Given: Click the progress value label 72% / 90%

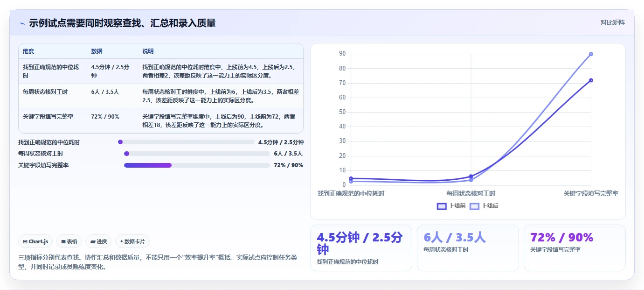Looking at the screenshot, I should click(288, 165).
